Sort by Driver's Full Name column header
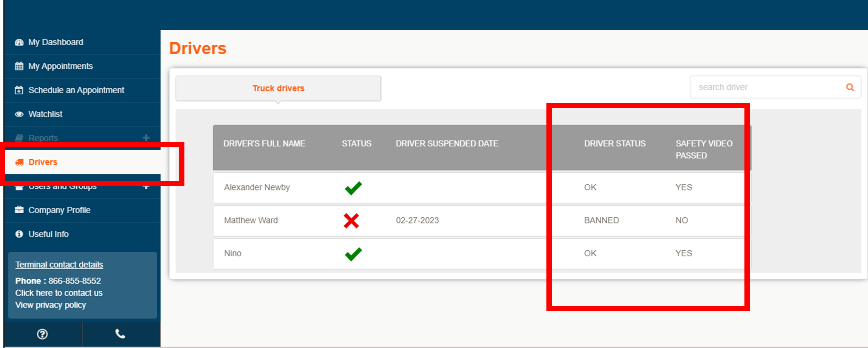The image size is (868, 348). tap(264, 143)
